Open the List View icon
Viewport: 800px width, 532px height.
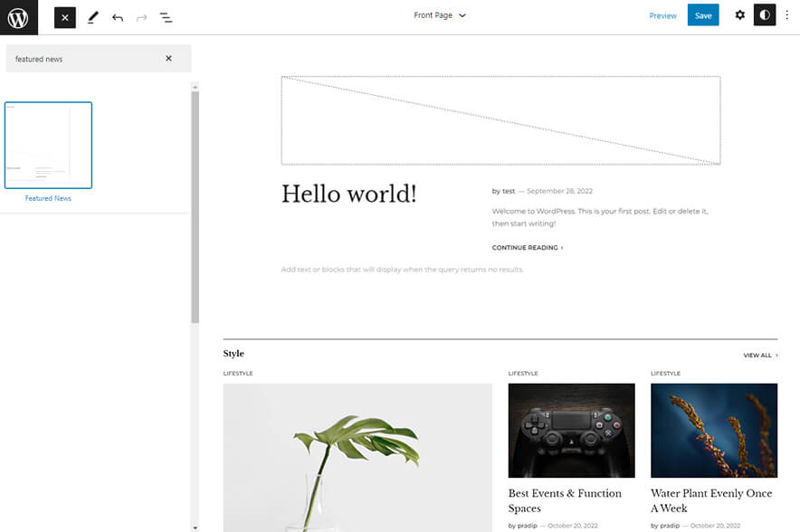coord(166,17)
